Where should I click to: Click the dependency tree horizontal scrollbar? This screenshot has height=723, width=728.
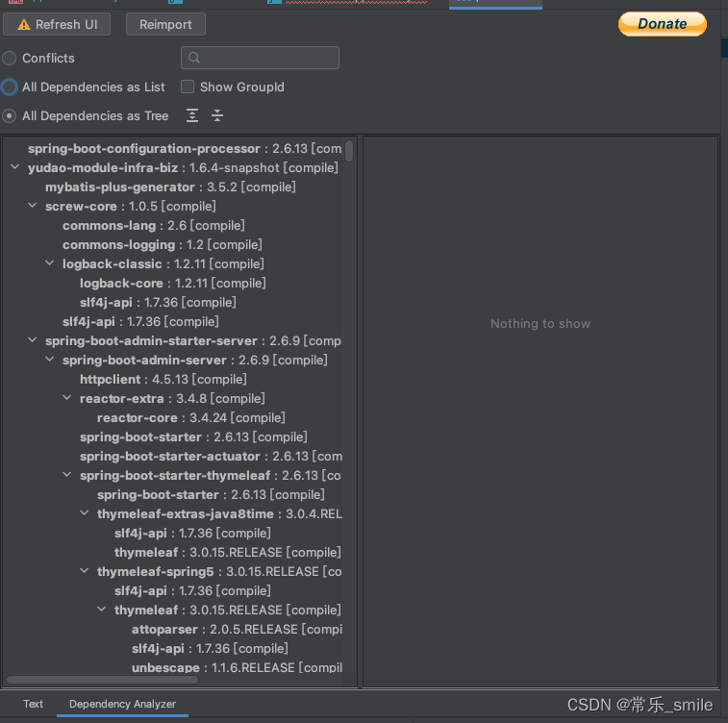(x=103, y=680)
